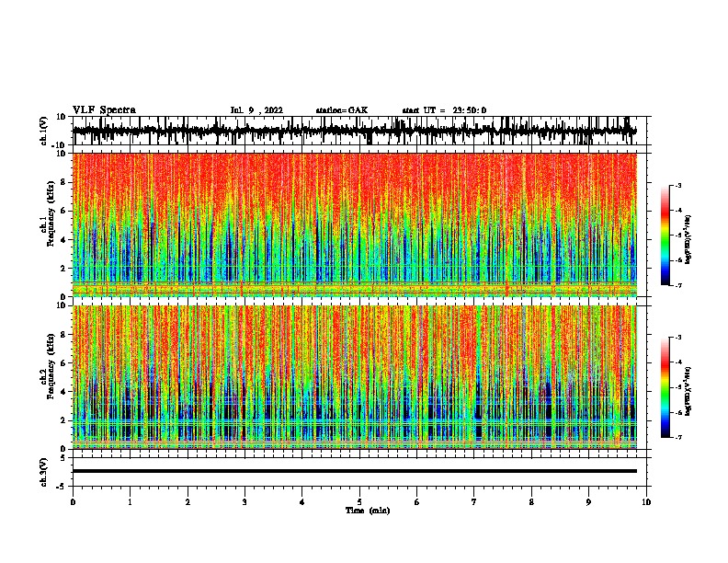Click the "Time (min)" axis label
The image size is (728, 563).
(368, 511)
